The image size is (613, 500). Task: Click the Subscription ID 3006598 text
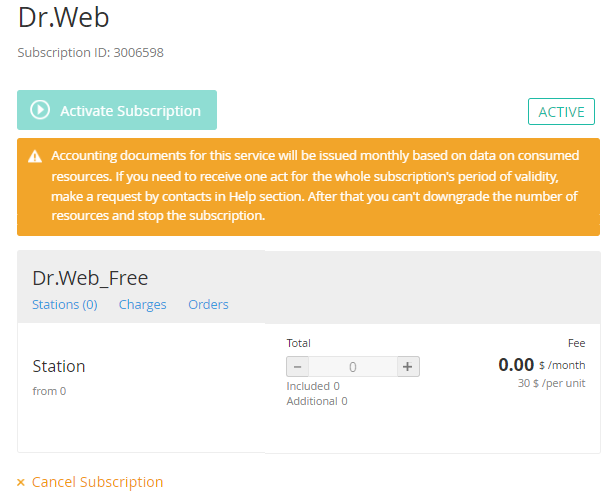click(90, 52)
